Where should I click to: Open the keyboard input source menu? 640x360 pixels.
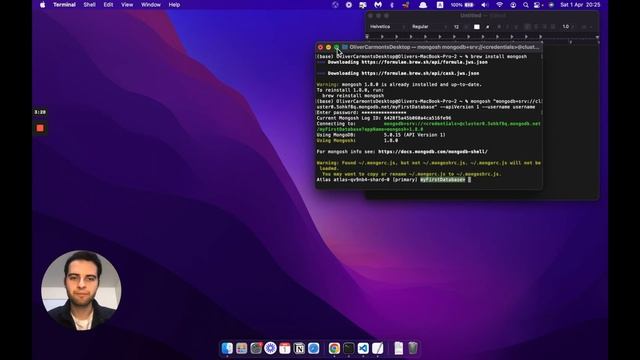[x=440, y=5]
